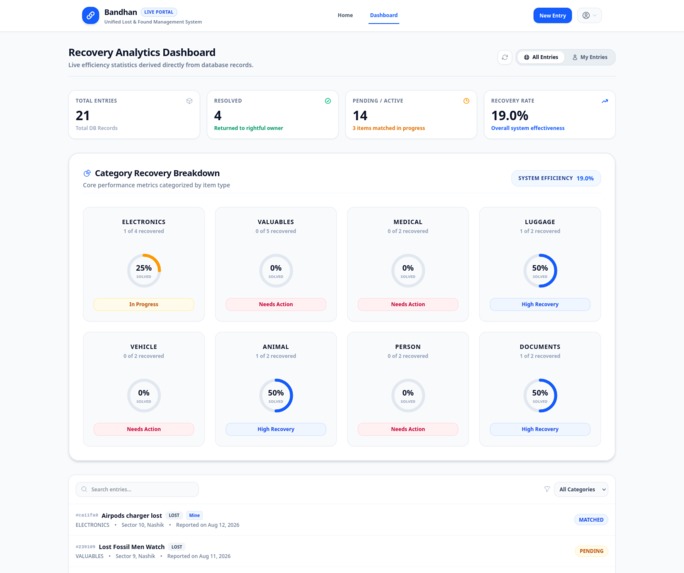Click the LIVE PORTAL badge
Viewport: 684px width, 573px height.
click(x=159, y=12)
